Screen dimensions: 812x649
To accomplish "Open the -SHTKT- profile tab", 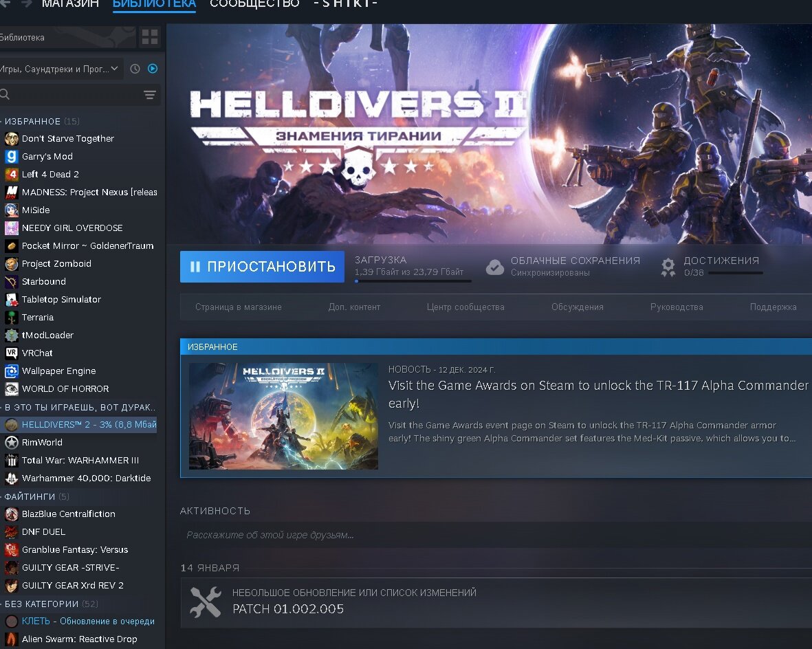I will (x=345, y=4).
